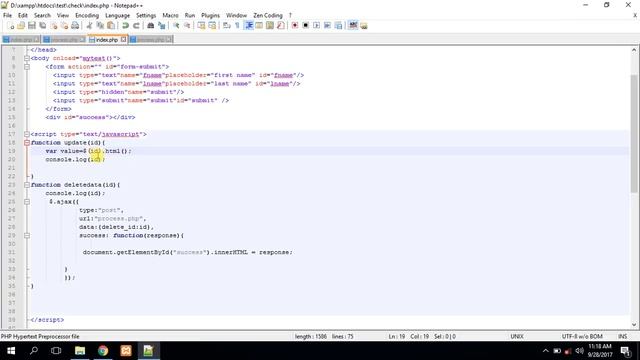The image size is (640, 360).
Task: Enable synchronized vertical scrolling icon
Action: tap(201, 26)
